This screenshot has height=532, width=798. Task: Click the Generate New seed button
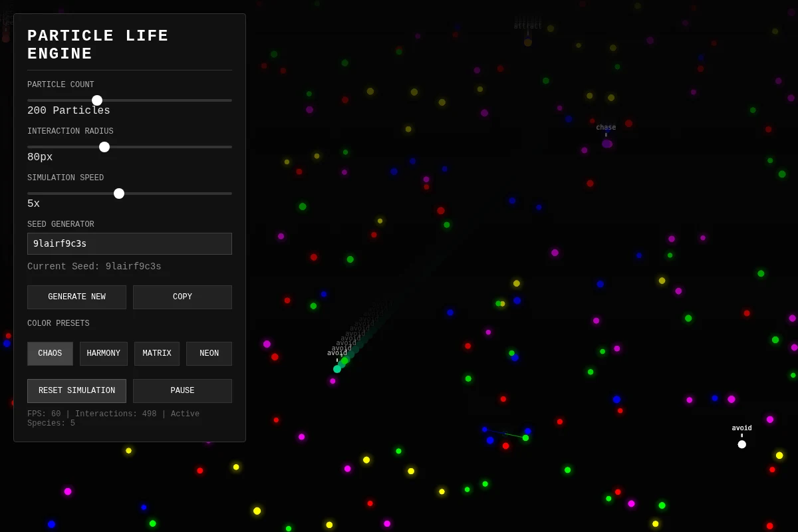[x=76, y=297]
